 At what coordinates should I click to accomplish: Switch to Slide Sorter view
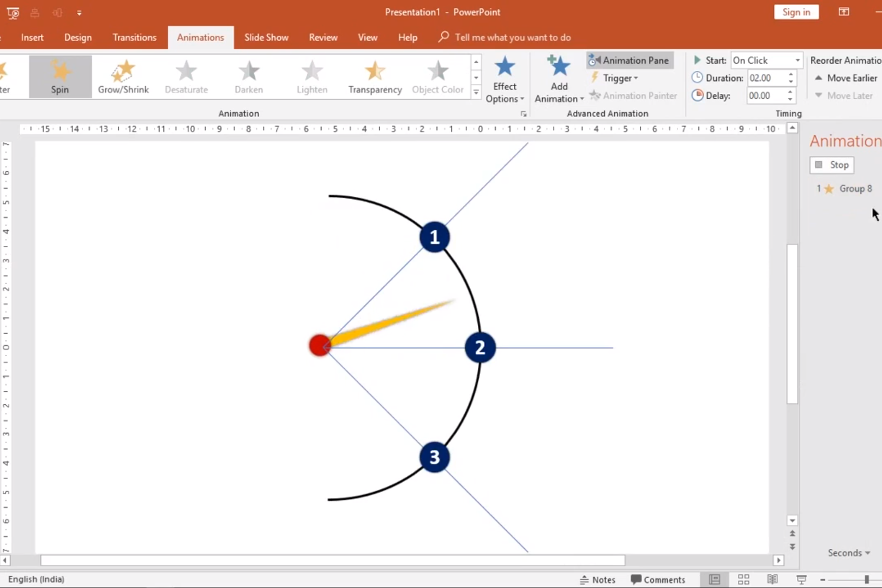[743, 579]
